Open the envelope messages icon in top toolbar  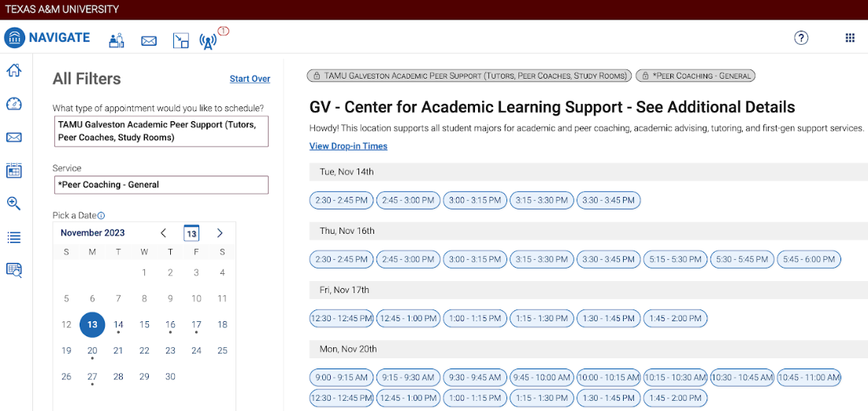point(149,40)
